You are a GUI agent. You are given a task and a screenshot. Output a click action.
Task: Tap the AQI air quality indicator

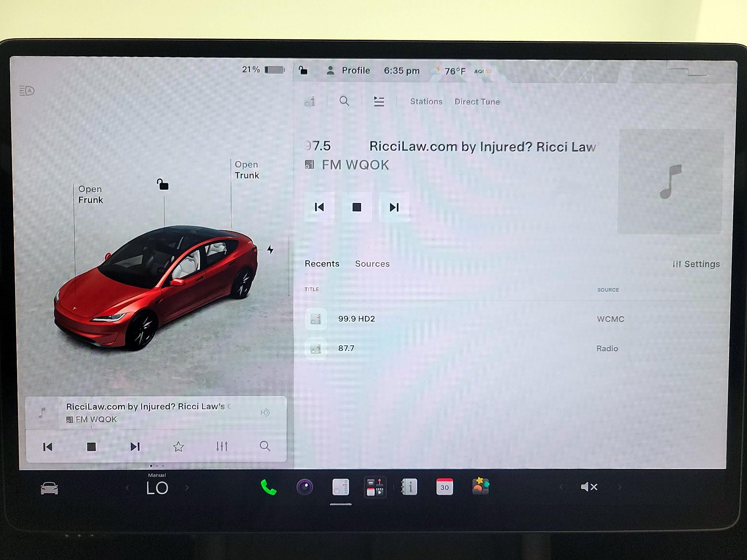click(x=483, y=71)
